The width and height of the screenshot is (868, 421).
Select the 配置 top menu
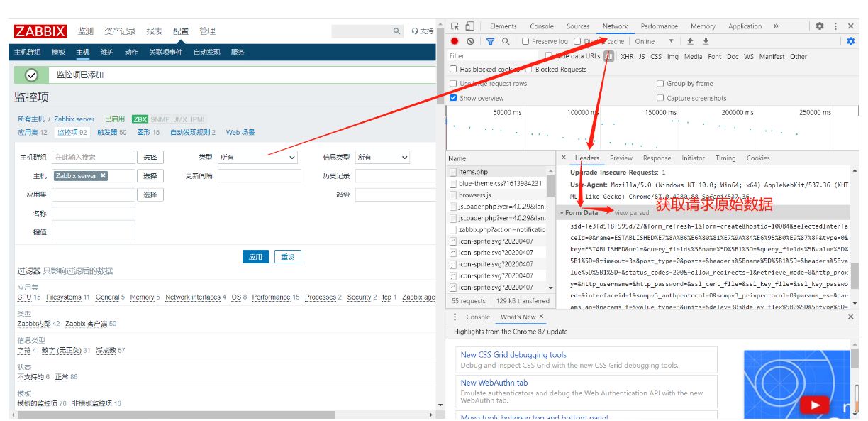tap(181, 31)
